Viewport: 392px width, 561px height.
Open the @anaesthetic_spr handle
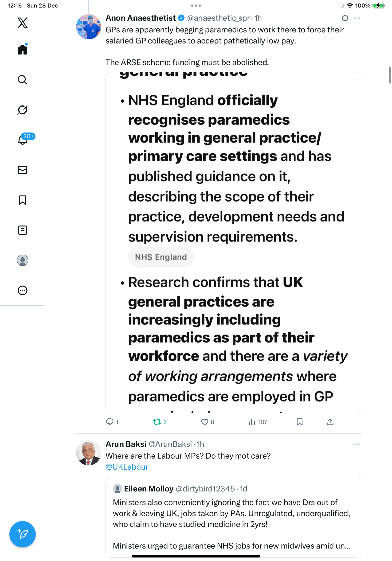pos(218,18)
